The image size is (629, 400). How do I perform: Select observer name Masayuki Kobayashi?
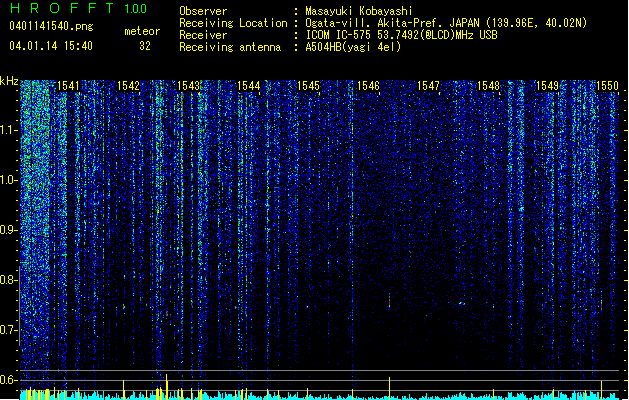[x=359, y=11]
